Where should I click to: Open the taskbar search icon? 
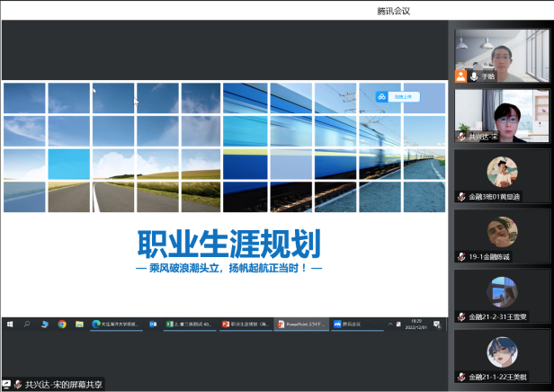click(x=27, y=324)
